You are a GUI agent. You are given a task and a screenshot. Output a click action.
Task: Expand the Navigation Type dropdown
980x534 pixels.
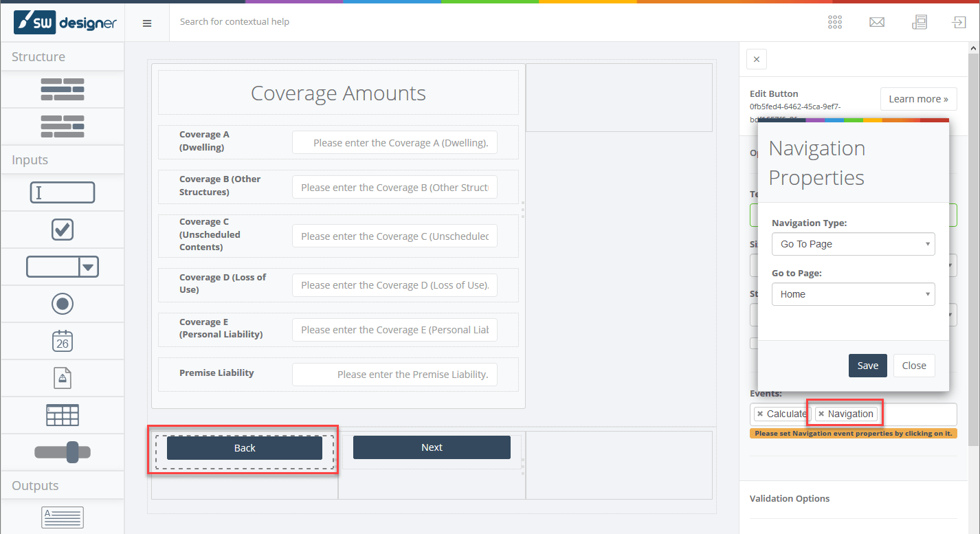pyautogui.click(x=853, y=244)
